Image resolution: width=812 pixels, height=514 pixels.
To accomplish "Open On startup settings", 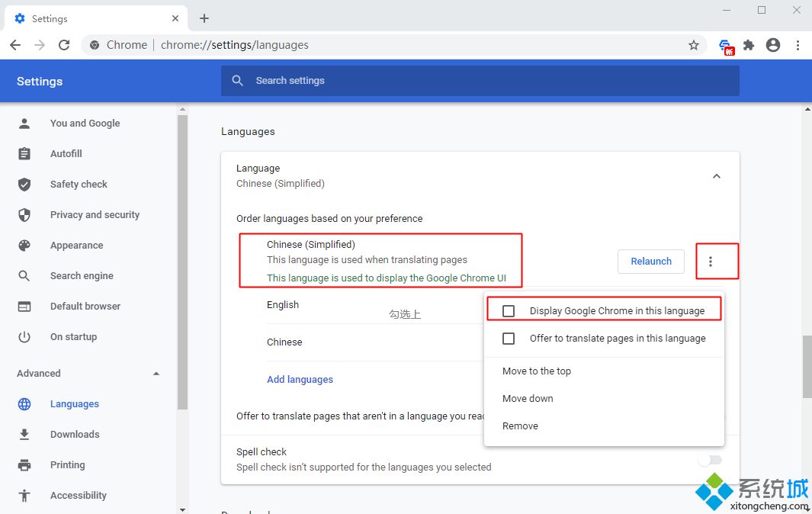I will (x=73, y=337).
